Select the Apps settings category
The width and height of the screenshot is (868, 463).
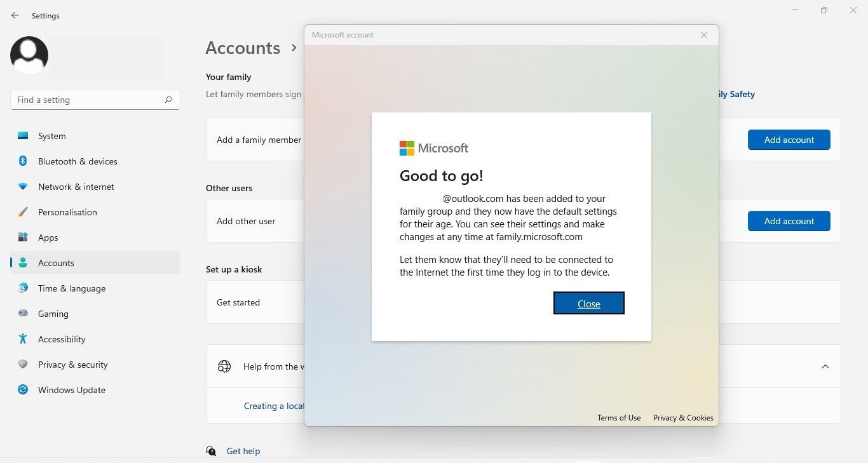pyautogui.click(x=95, y=238)
